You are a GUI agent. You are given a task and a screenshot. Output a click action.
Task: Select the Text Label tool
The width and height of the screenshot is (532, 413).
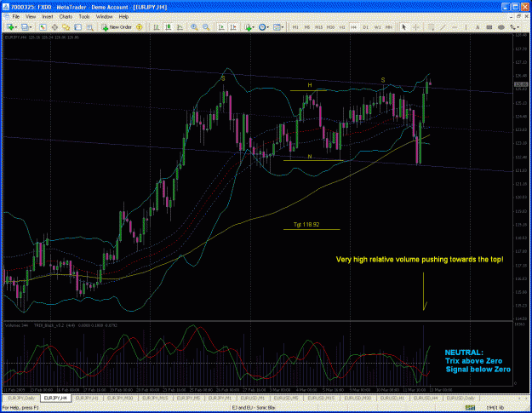pyautogui.click(x=489, y=27)
